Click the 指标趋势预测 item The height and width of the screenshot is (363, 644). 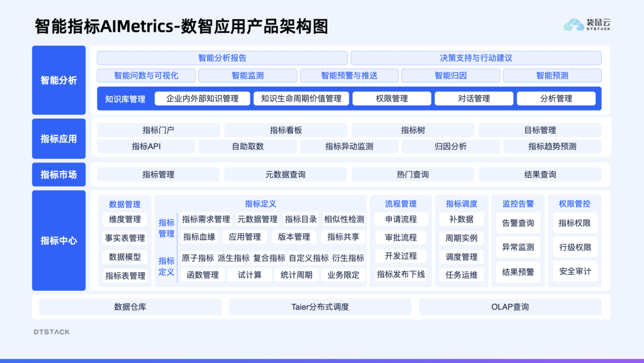pos(552,146)
